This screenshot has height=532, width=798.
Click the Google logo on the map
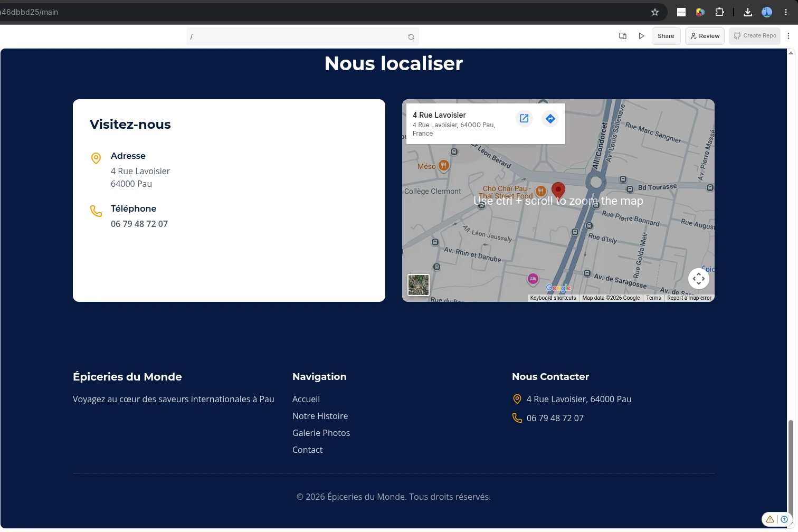[x=558, y=288]
